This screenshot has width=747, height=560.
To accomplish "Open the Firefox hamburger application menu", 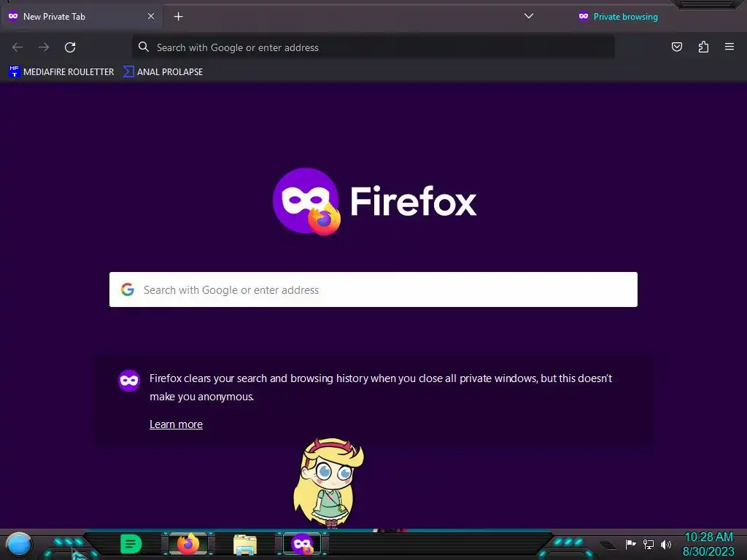I will click(729, 47).
